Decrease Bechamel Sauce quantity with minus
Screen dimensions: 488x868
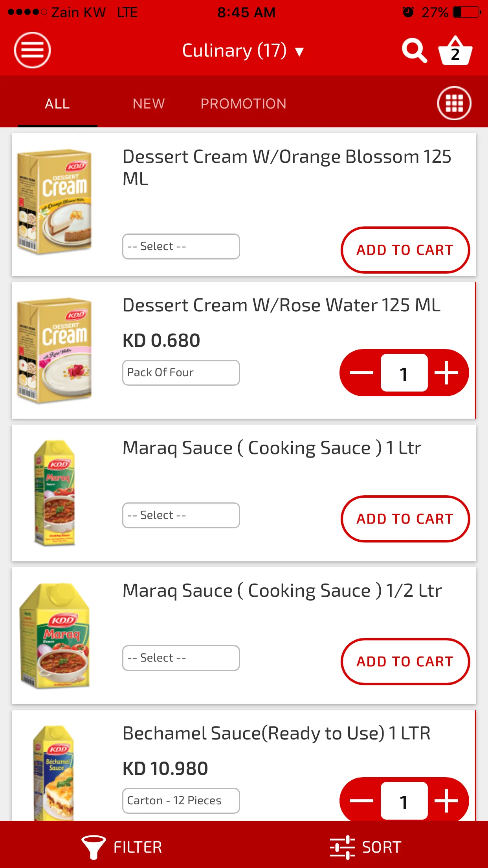click(x=361, y=800)
